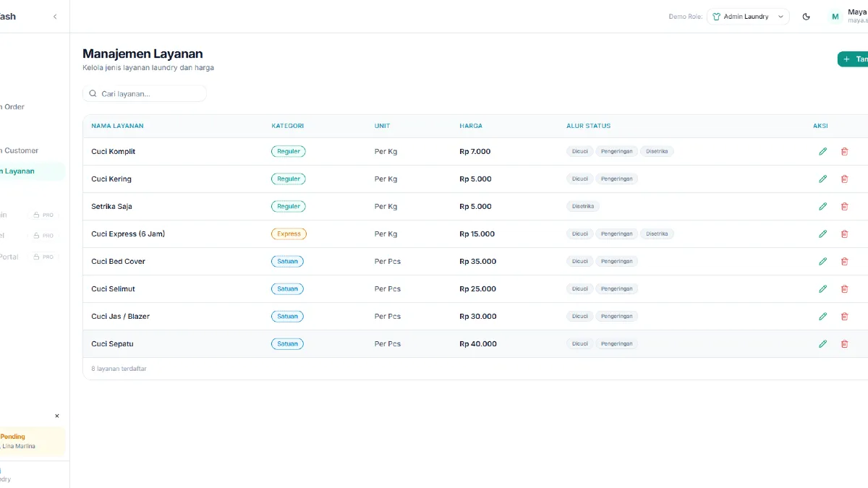Image resolution: width=868 pixels, height=488 pixels.
Task: Click the Maya user avatar
Action: [835, 17]
